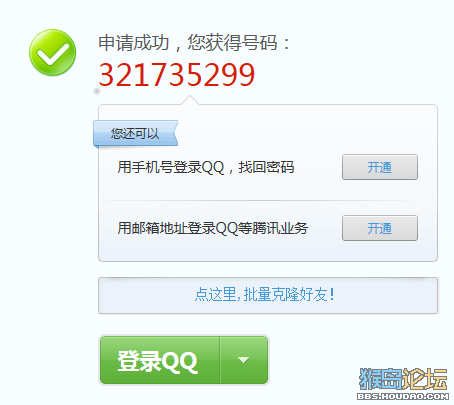Screen dimensions: 454x405
Task: Click the green success checkmark icon
Action: pos(53,52)
